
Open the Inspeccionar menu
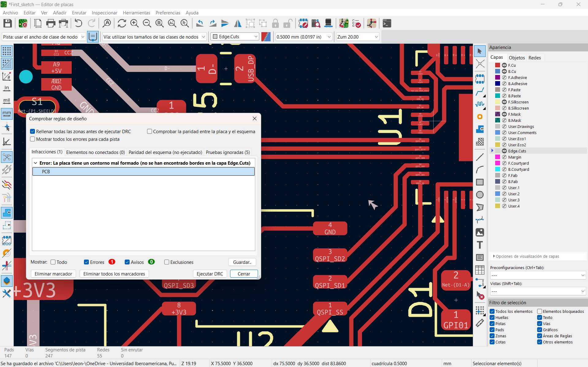point(104,13)
